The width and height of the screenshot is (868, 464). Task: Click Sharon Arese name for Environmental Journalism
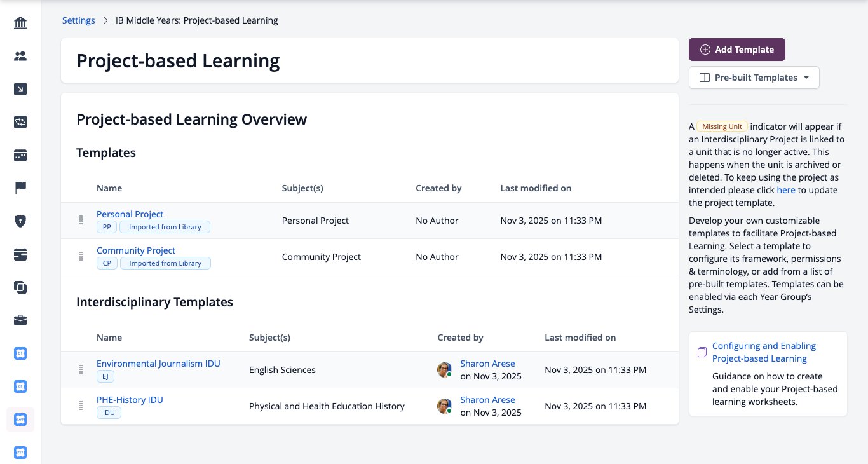pyautogui.click(x=487, y=364)
